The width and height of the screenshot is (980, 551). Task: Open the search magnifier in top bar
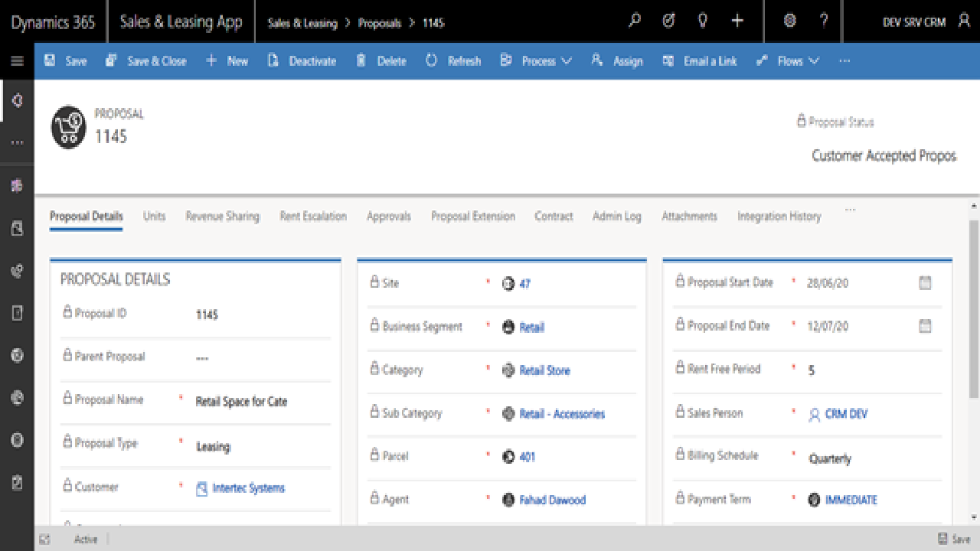point(634,21)
